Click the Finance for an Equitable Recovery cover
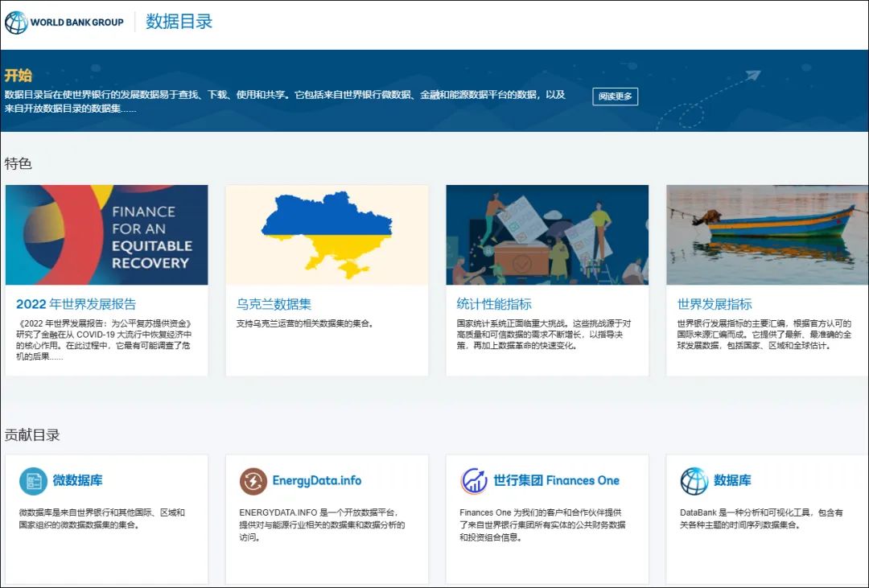The height and width of the screenshot is (588, 869). 107,234
